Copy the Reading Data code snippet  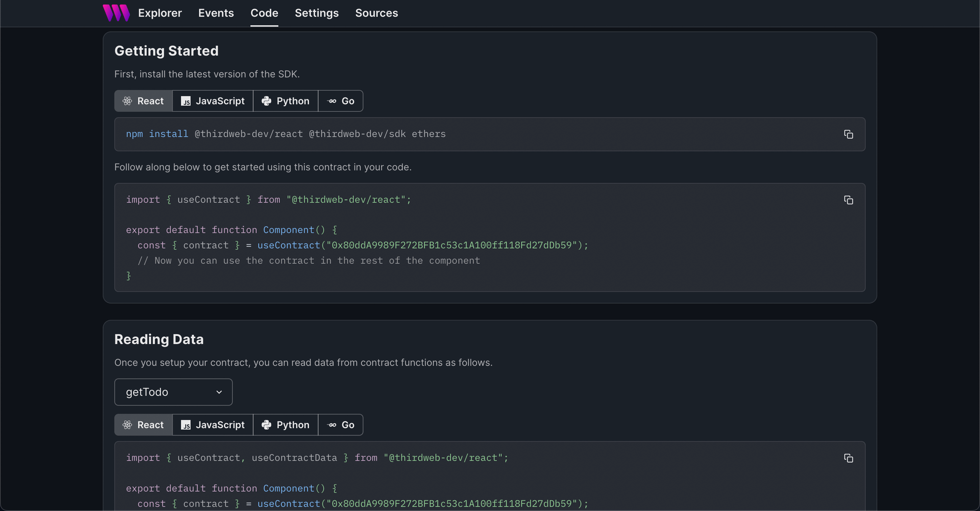pos(848,459)
